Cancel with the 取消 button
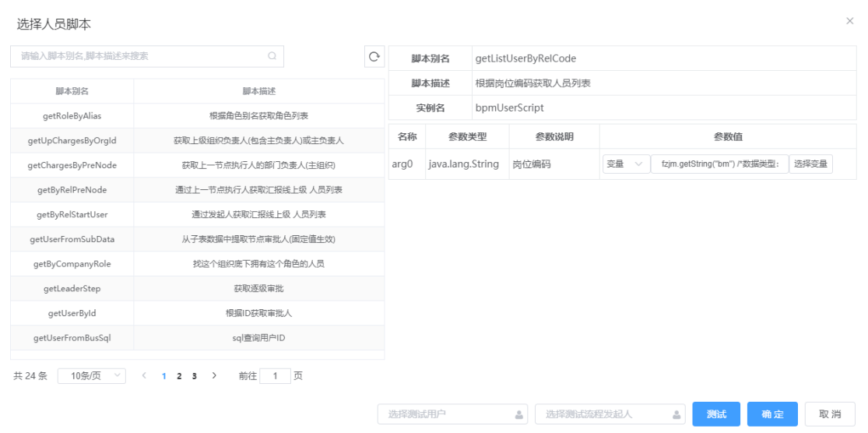The image size is (868, 433). (x=829, y=414)
